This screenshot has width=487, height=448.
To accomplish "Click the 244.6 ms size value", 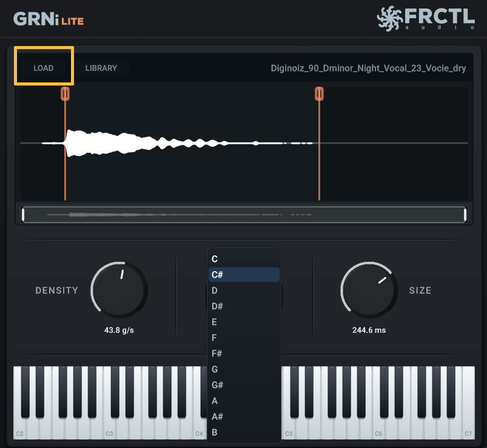I will (369, 330).
